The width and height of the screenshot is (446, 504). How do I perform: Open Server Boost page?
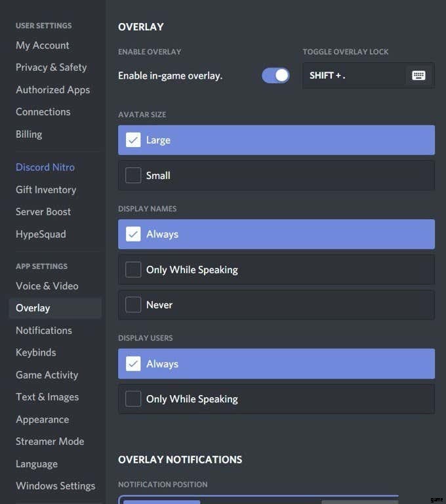click(x=43, y=212)
